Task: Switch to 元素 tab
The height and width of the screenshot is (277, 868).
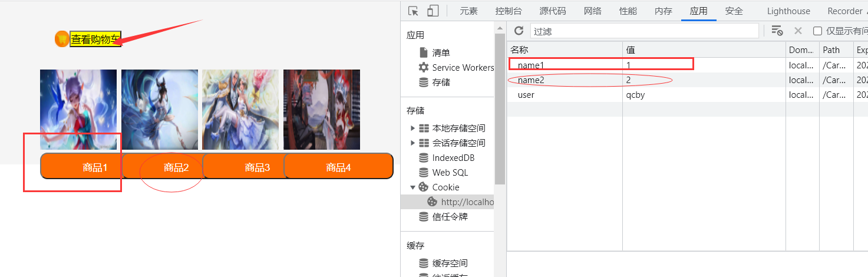Action: pyautogui.click(x=469, y=11)
